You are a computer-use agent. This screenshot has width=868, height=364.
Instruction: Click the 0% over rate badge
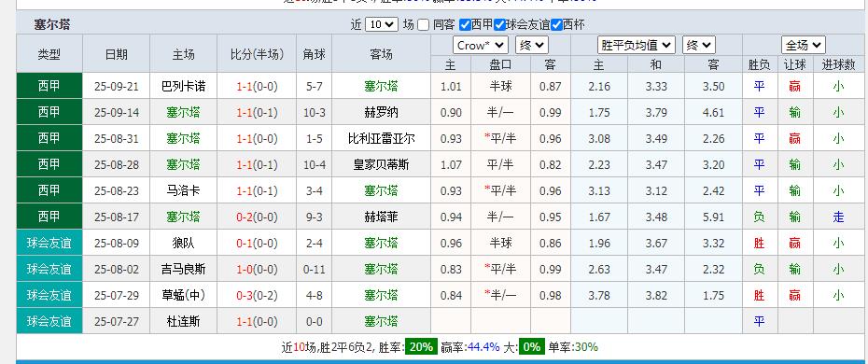click(x=531, y=347)
